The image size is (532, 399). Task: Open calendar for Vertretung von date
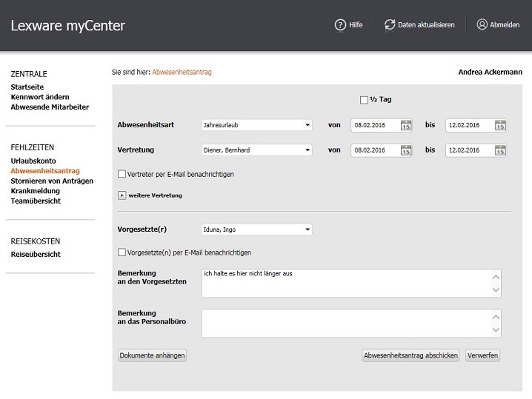(406, 150)
